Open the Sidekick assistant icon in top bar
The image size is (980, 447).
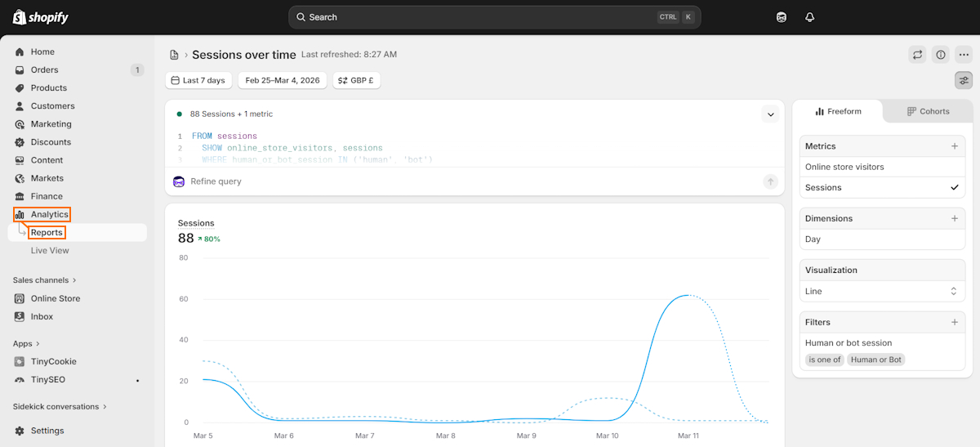point(782,17)
